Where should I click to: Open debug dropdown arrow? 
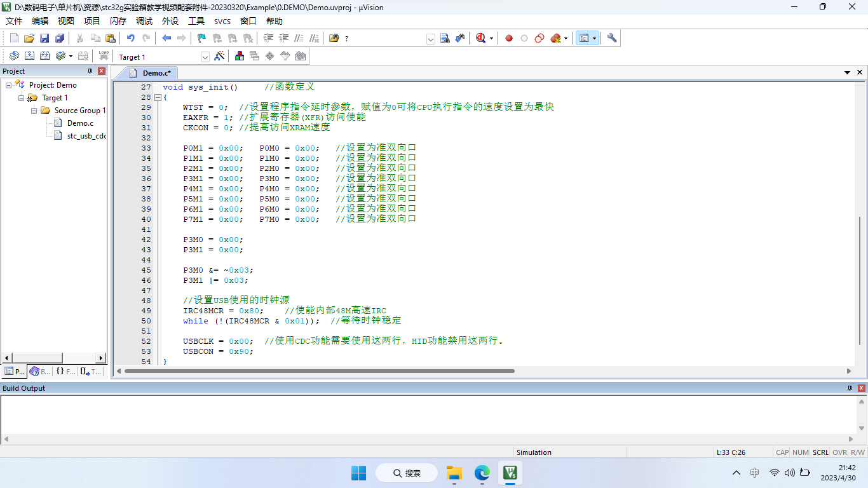click(491, 39)
